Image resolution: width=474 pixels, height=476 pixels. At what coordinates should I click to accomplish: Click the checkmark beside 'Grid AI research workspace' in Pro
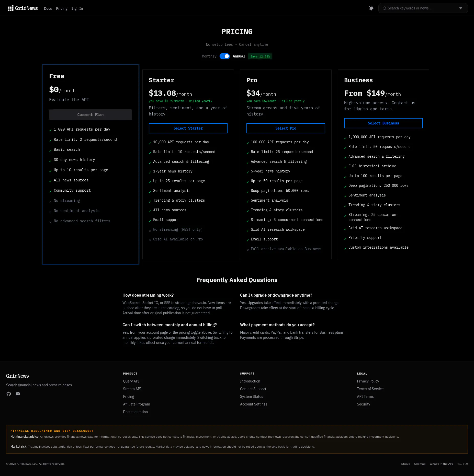click(x=247, y=230)
